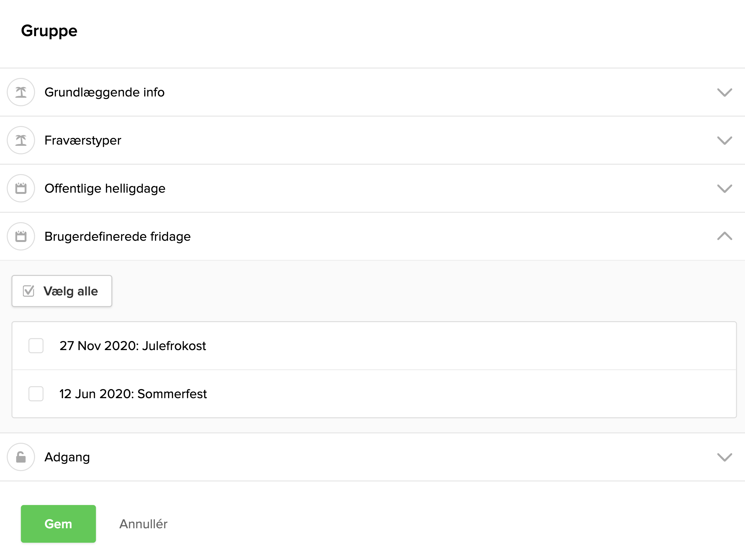Viewport: 745px width, 560px height.
Task: Tick the 12 Jun 2020 Sommerfest checkbox
Action: click(x=36, y=394)
